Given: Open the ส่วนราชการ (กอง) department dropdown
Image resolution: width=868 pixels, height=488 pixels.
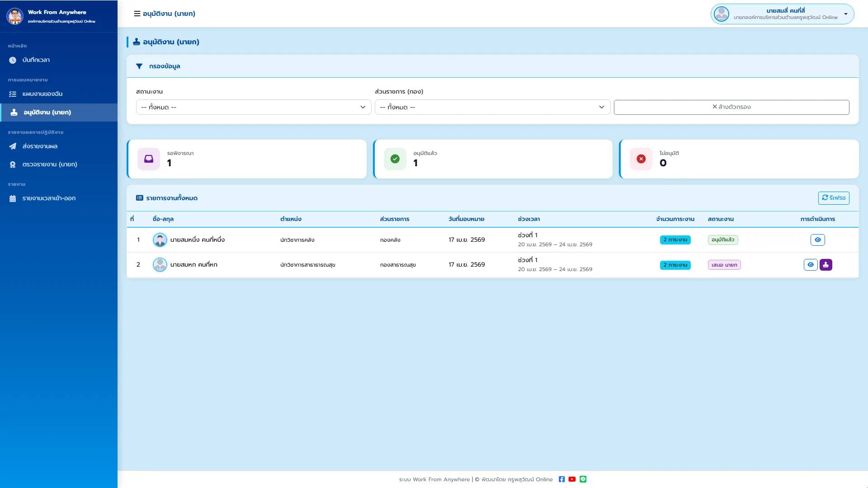Looking at the screenshot, I should [x=493, y=107].
